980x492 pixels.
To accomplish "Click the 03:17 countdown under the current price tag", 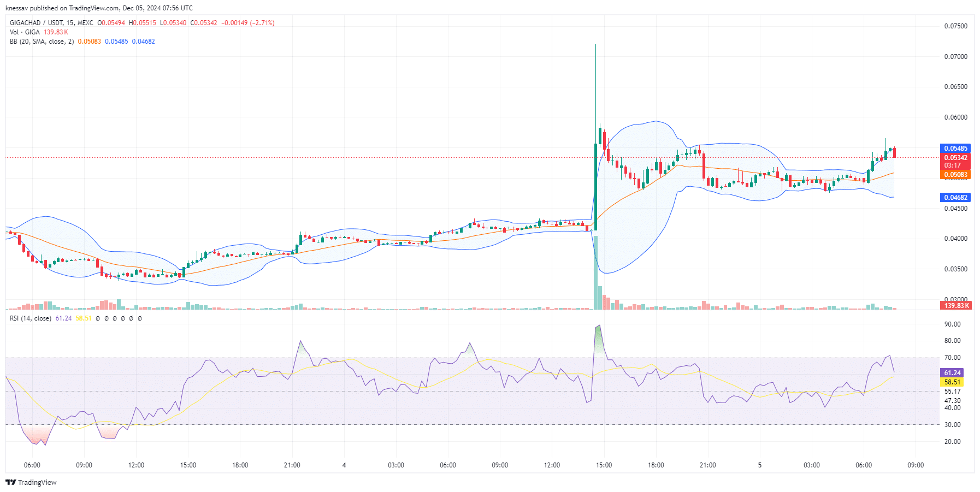I will [955, 165].
